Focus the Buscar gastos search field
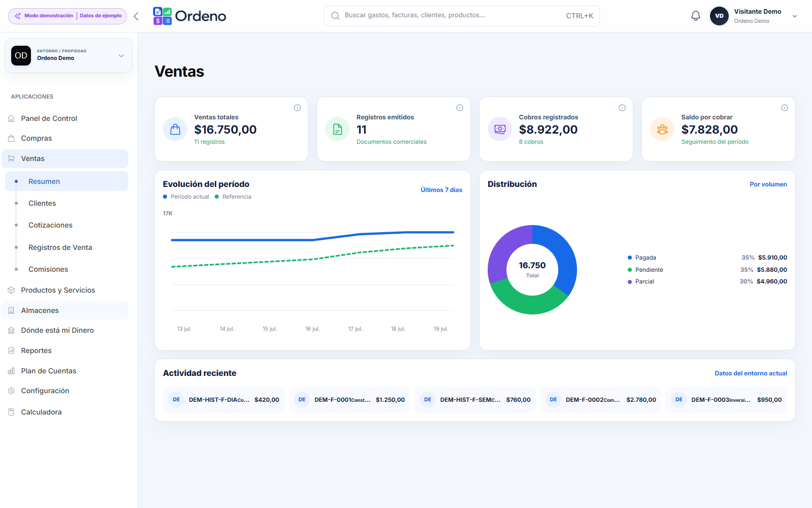 [x=462, y=16]
